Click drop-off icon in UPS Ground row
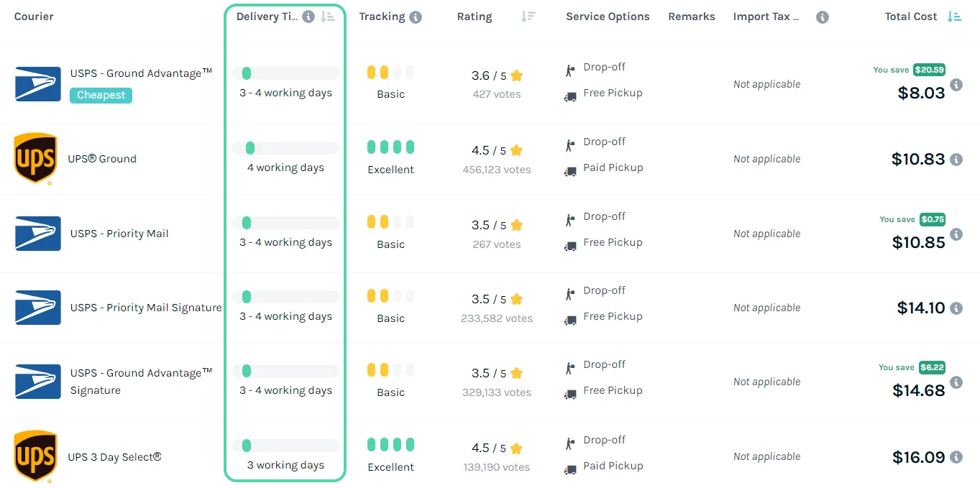The width and height of the screenshot is (980, 488). tap(570, 145)
